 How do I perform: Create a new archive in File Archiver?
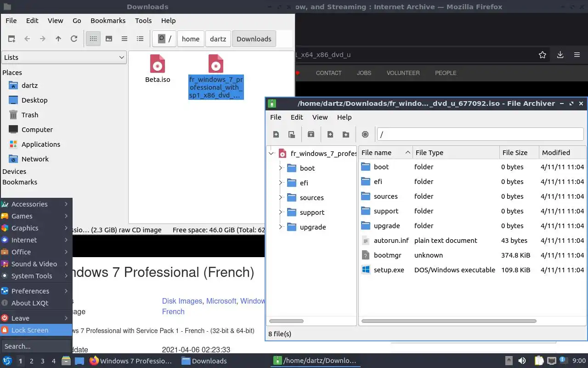click(x=276, y=134)
